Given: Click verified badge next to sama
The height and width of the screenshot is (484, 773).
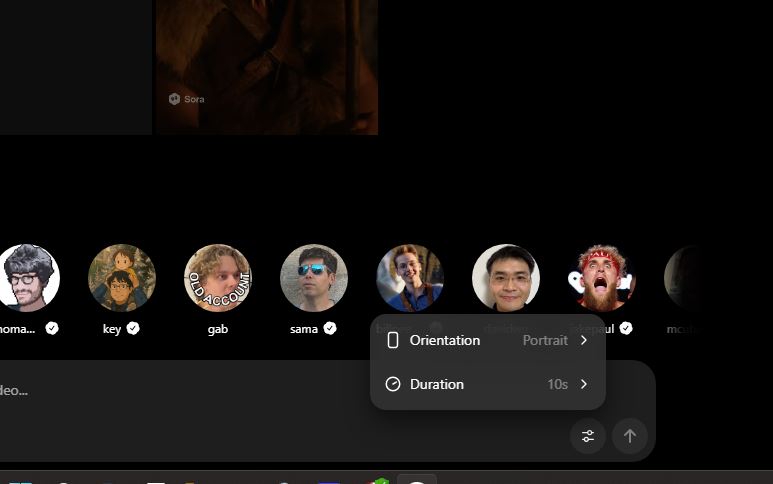Looking at the screenshot, I should pyautogui.click(x=330, y=328).
